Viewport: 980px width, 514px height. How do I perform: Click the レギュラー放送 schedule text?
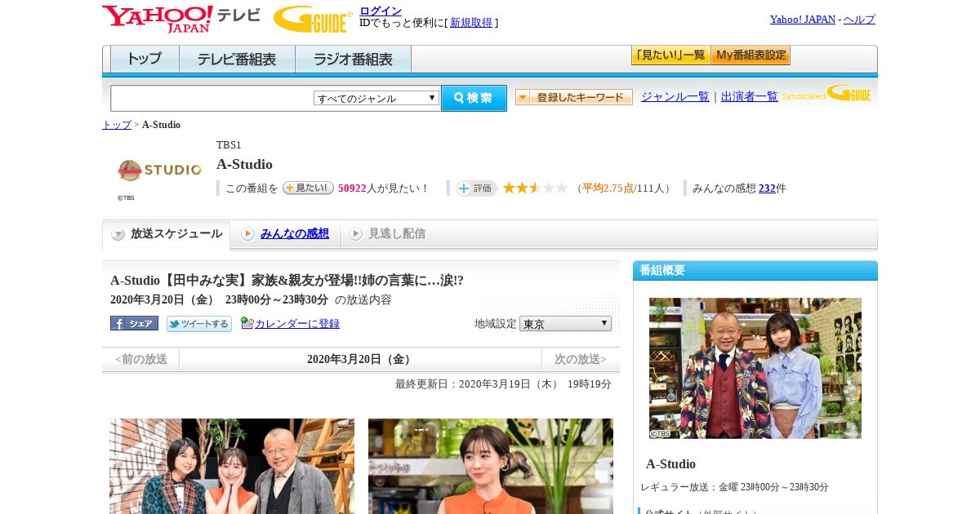click(734, 487)
